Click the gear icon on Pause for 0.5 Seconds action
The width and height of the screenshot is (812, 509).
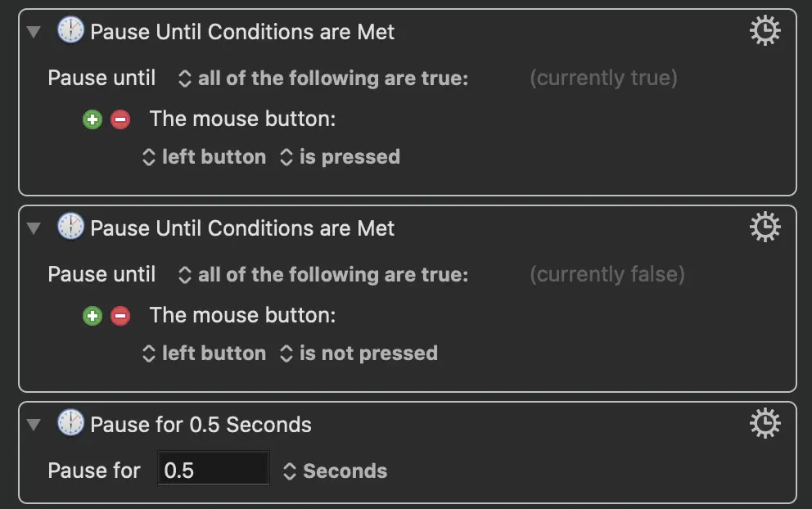pos(765,423)
